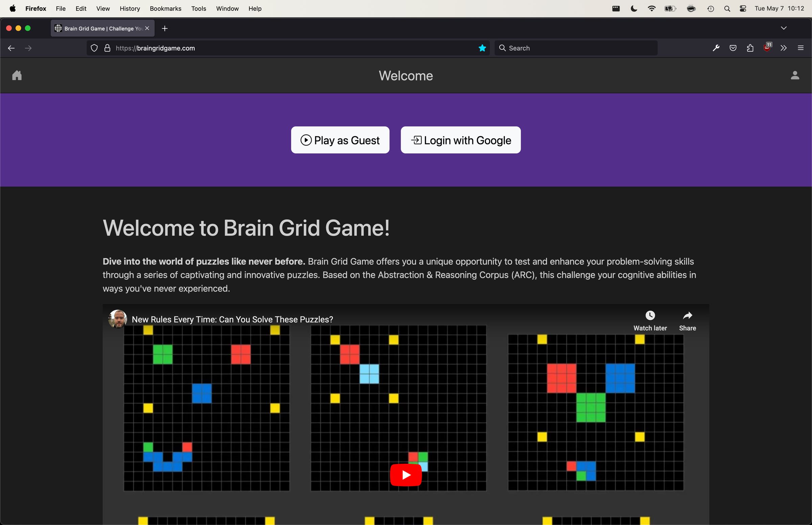Click the Watch later icon on the video

point(650,315)
